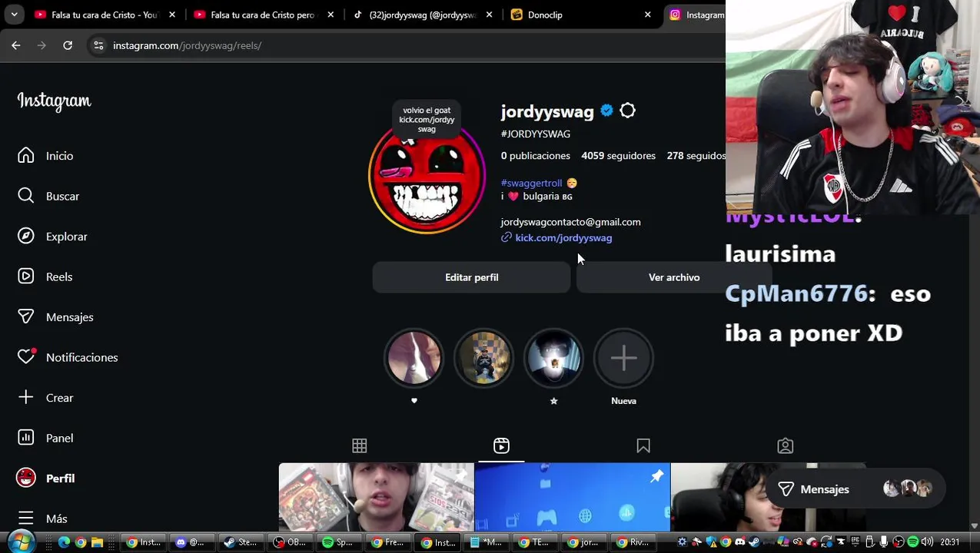Open the unlabeled middle story highlight
This screenshot has height=553, width=980.
483,358
